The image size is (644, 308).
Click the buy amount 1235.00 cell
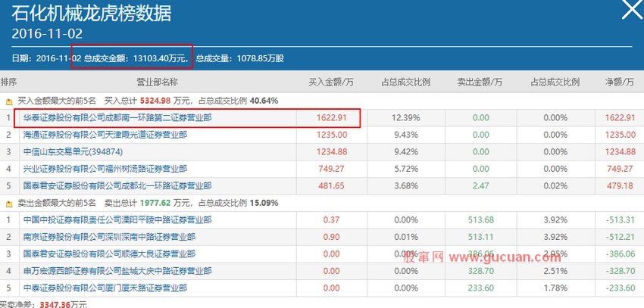331,135
